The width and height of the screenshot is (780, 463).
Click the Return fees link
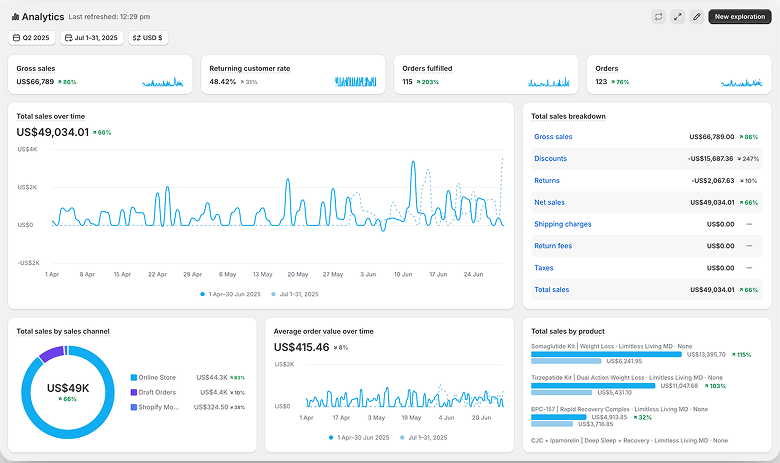point(553,246)
